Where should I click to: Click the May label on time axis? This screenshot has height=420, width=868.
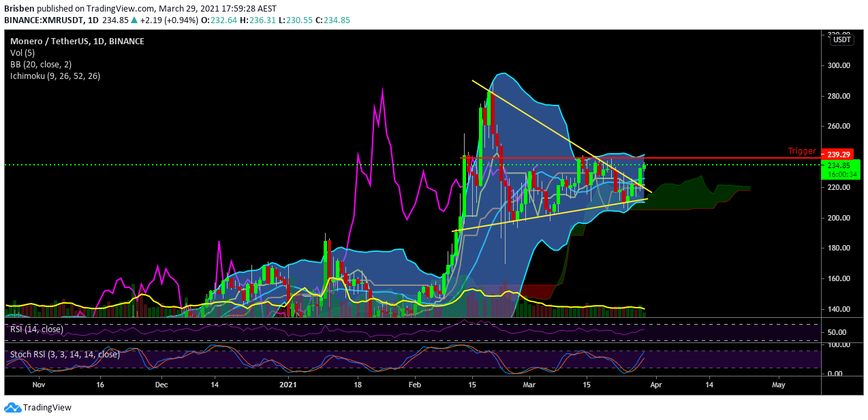[778, 385]
